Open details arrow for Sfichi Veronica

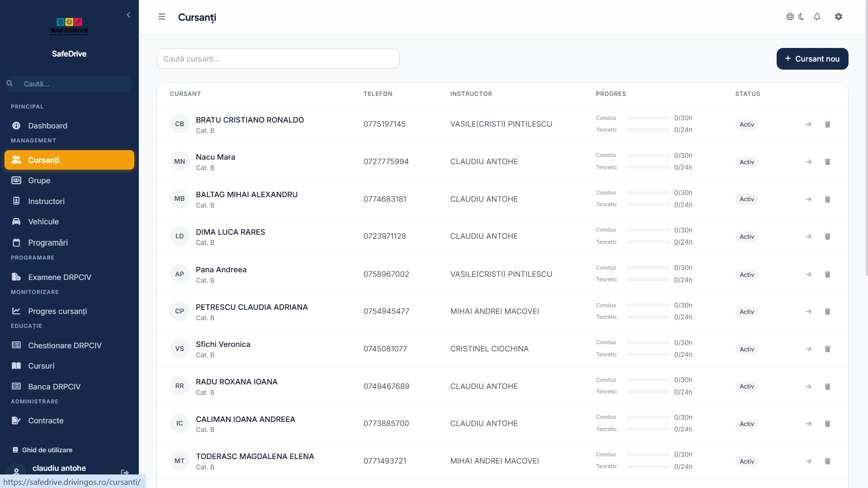[x=808, y=349]
